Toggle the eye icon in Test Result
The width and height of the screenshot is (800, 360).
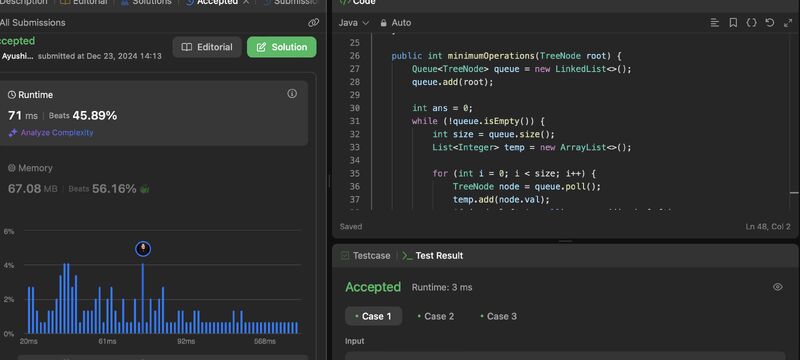coord(778,287)
